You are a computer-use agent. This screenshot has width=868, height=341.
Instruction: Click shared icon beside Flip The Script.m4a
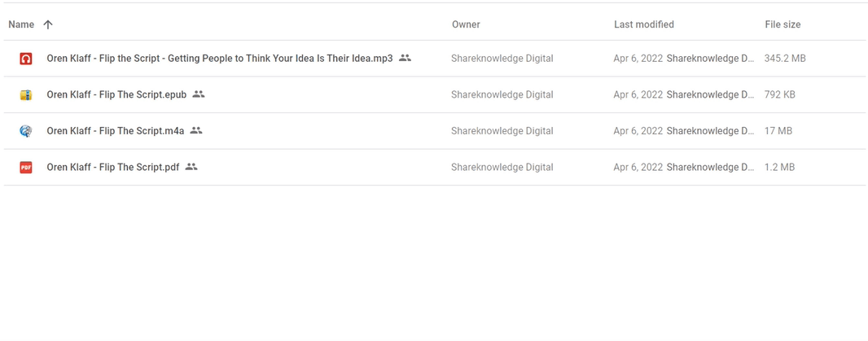point(196,131)
